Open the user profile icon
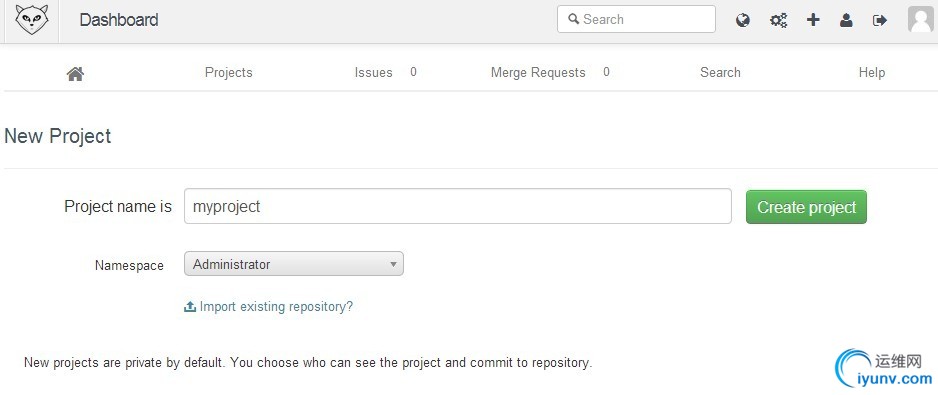This screenshot has width=938, height=395. click(x=846, y=20)
